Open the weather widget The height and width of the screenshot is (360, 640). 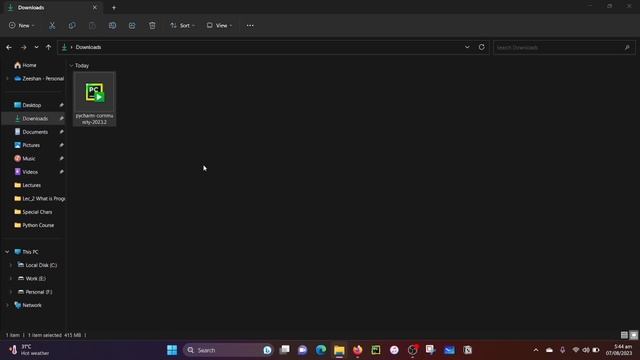coord(29,350)
